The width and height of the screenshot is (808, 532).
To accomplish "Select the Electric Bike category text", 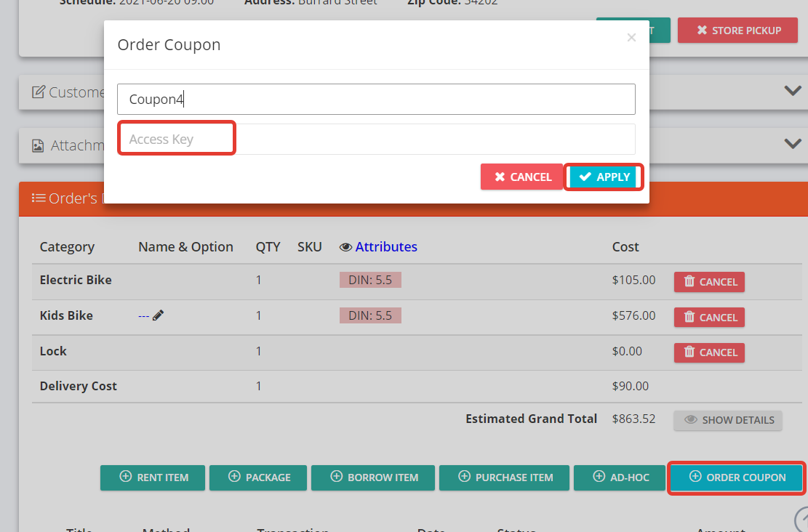I will pyautogui.click(x=76, y=280).
